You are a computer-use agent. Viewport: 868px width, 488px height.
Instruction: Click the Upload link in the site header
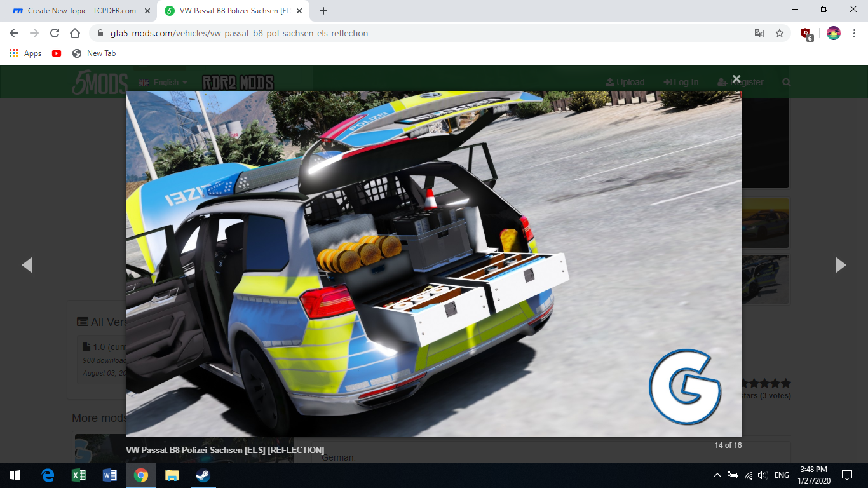(x=625, y=83)
